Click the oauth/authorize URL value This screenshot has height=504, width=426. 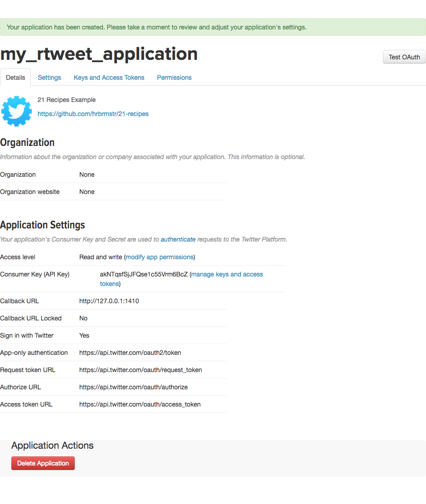coord(133,388)
